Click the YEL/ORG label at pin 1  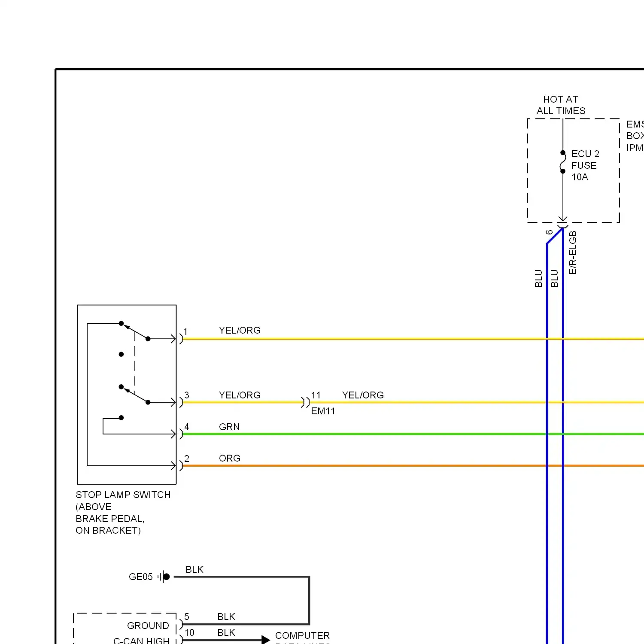point(240,330)
